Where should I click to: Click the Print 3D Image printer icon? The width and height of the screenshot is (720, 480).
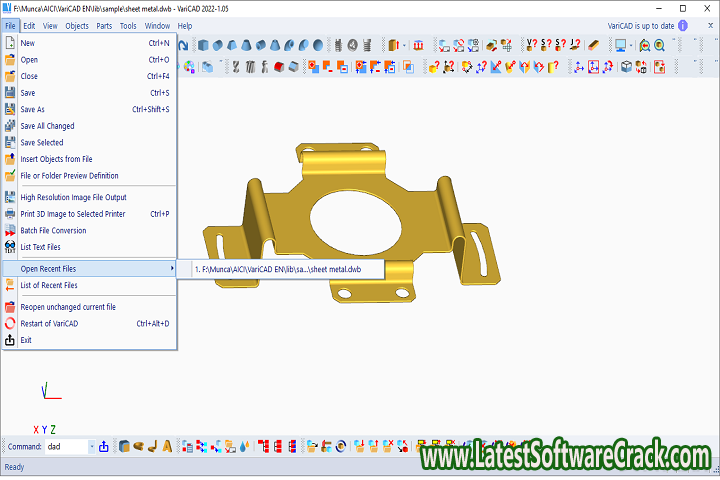point(10,213)
